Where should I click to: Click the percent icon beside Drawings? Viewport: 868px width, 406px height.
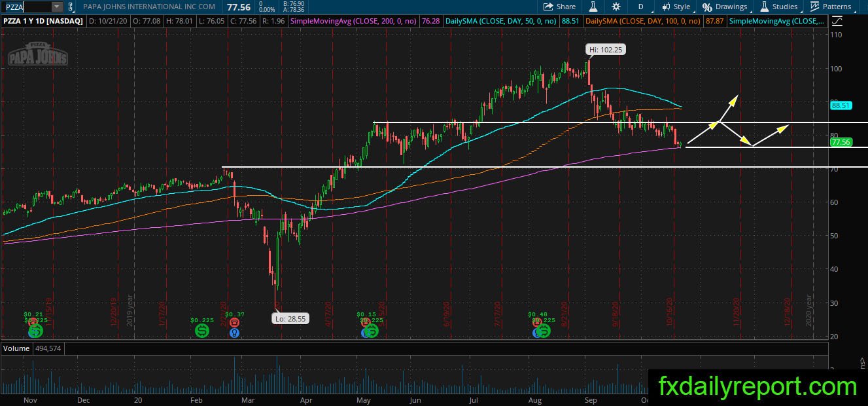(708, 7)
